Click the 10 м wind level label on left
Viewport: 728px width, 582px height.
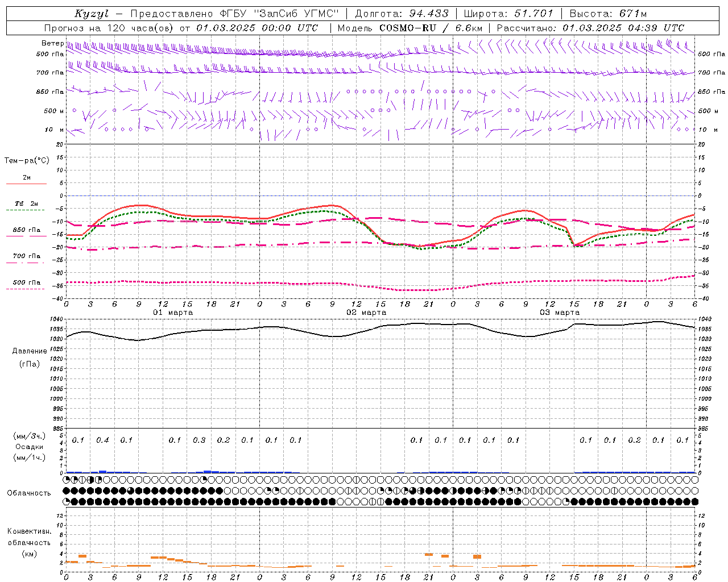[x=53, y=130]
